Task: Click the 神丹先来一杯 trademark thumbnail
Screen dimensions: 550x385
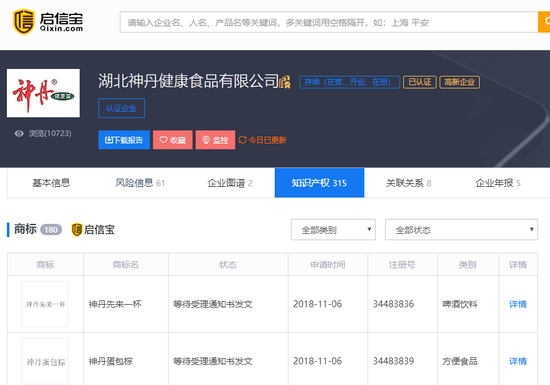Action: 45,304
